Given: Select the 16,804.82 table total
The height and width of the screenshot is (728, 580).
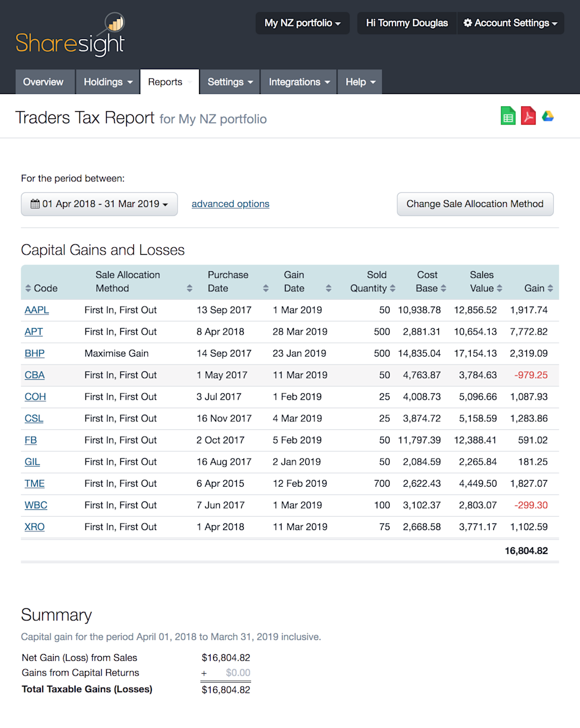Looking at the screenshot, I should (526, 551).
